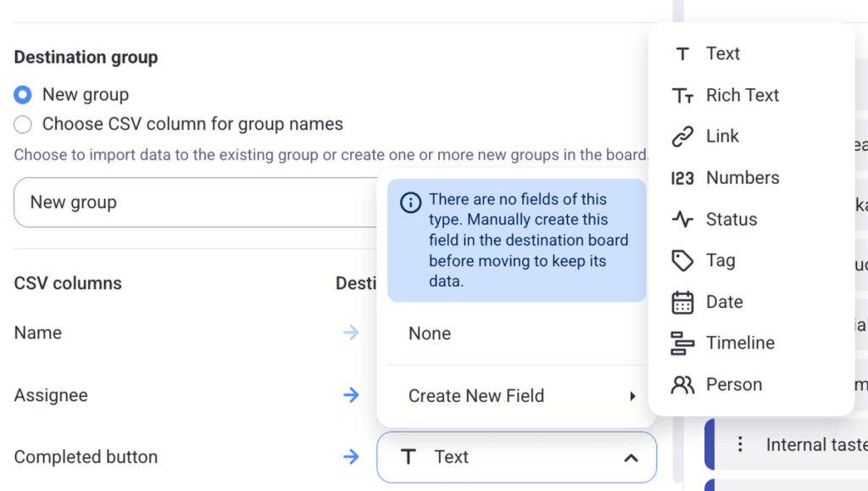Click the Status field type icon

point(682,219)
